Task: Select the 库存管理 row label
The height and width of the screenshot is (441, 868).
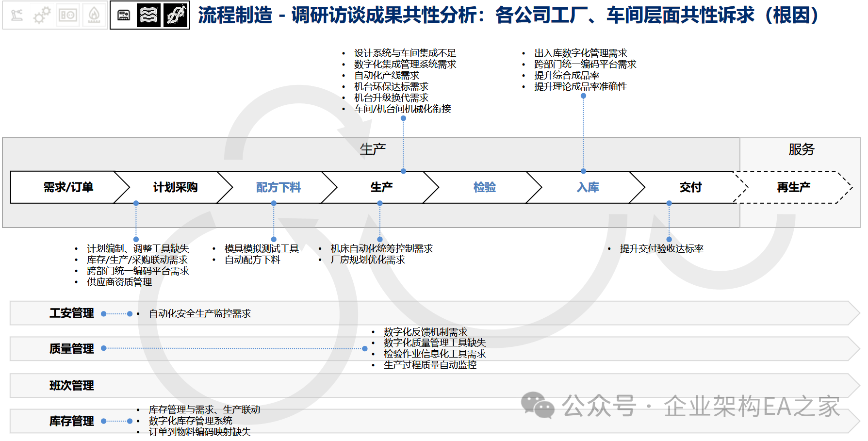Action: 71,421
